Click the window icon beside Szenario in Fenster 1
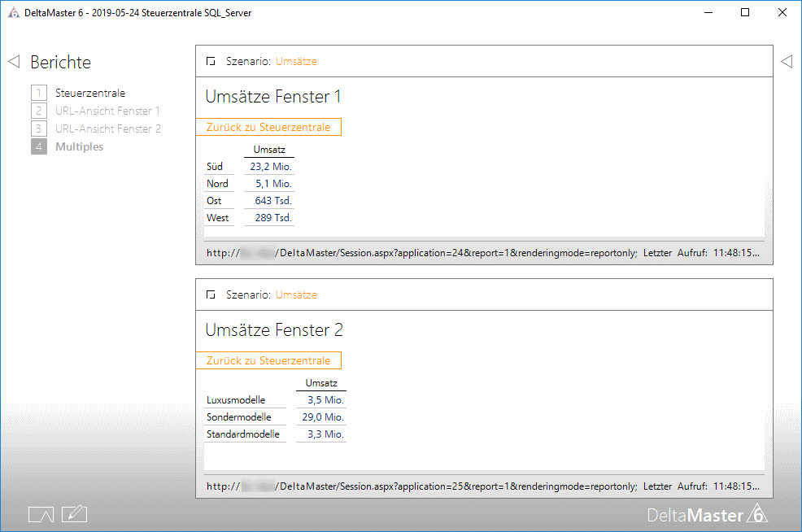The width and height of the screenshot is (802, 532). click(211, 61)
